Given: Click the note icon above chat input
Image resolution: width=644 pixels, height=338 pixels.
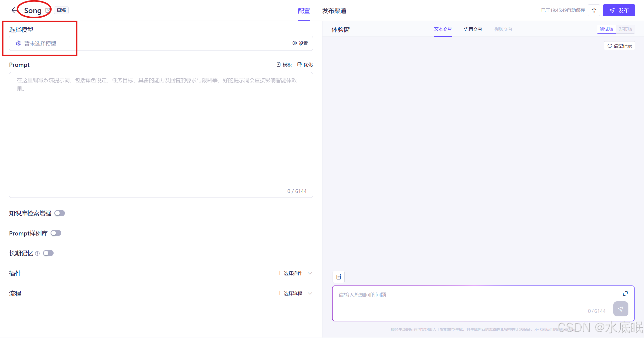Looking at the screenshot, I should click(x=339, y=277).
